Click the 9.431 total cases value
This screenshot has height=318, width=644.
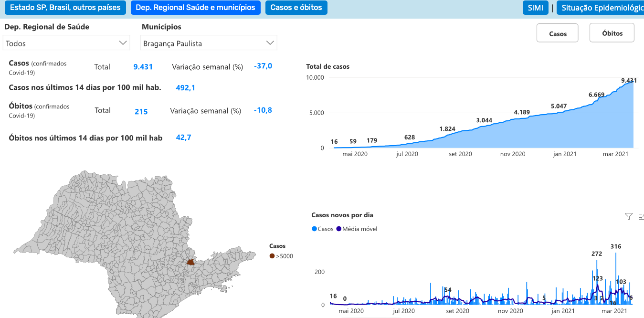[143, 67]
